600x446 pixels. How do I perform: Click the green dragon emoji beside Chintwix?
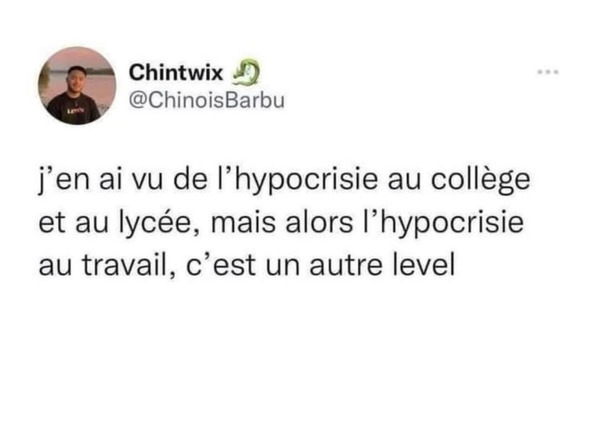pyautogui.click(x=246, y=72)
